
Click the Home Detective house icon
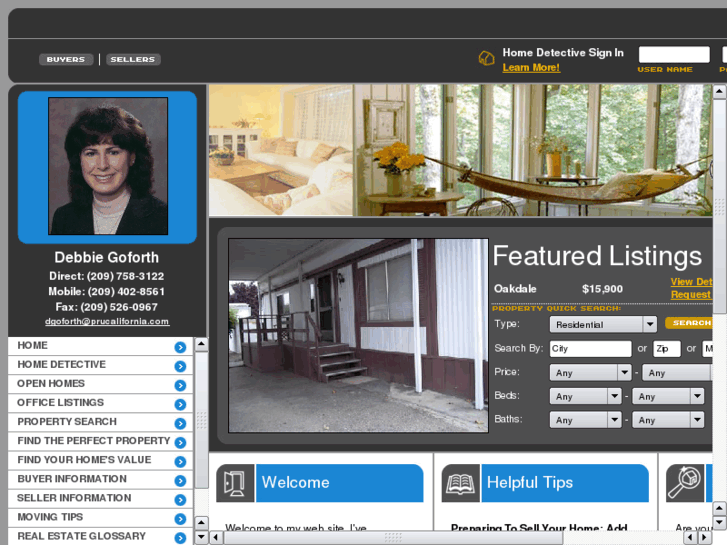(x=486, y=58)
